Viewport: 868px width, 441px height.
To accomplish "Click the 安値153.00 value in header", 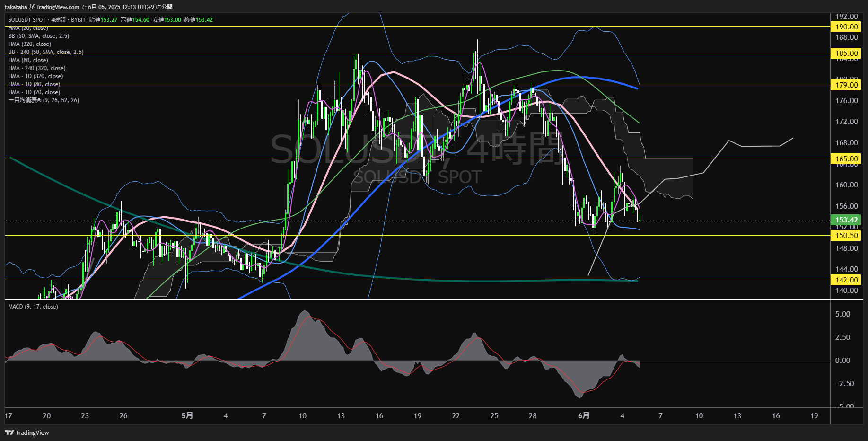I will (167, 20).
